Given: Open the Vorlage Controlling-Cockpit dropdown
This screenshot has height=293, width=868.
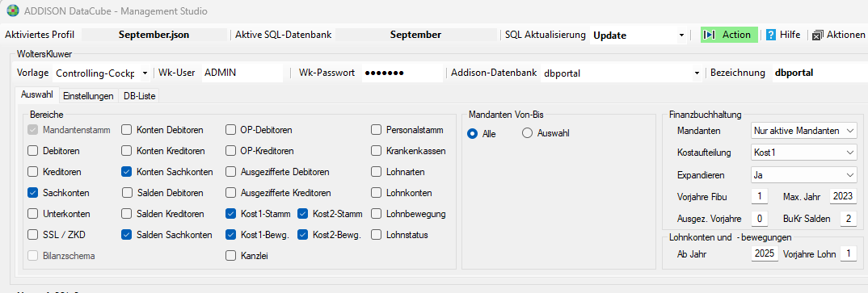Looking at the screenshot, I should point(145,73).
